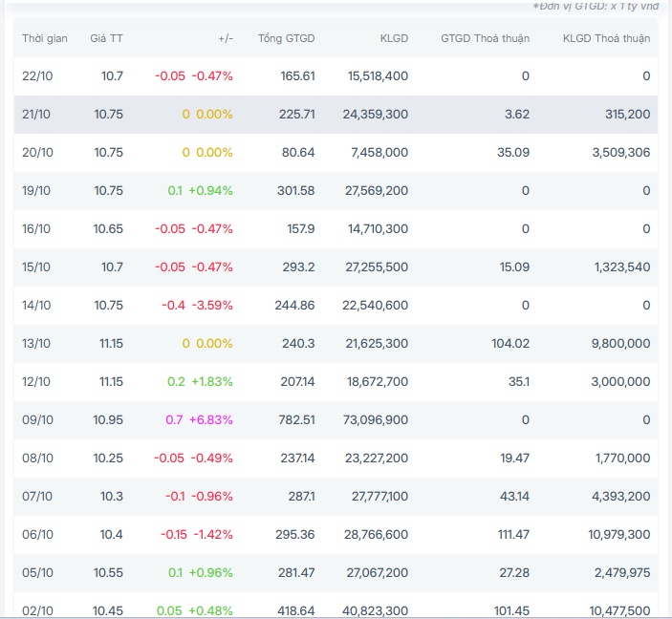Select the 06/10 date cell

pos(37,534)
